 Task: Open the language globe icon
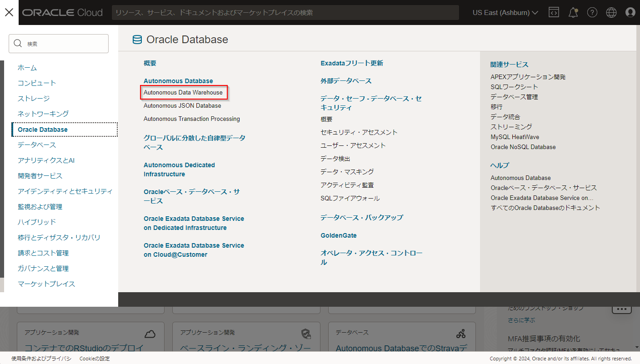[611, 12]
